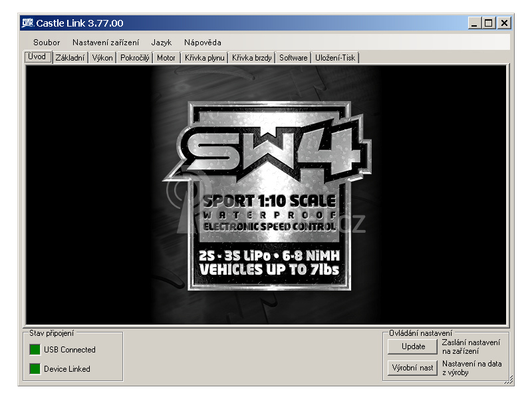The image size is (532, 399).
Task: Click the Device Linked status text
Action: pyautogui.click(x=67, y=369)
